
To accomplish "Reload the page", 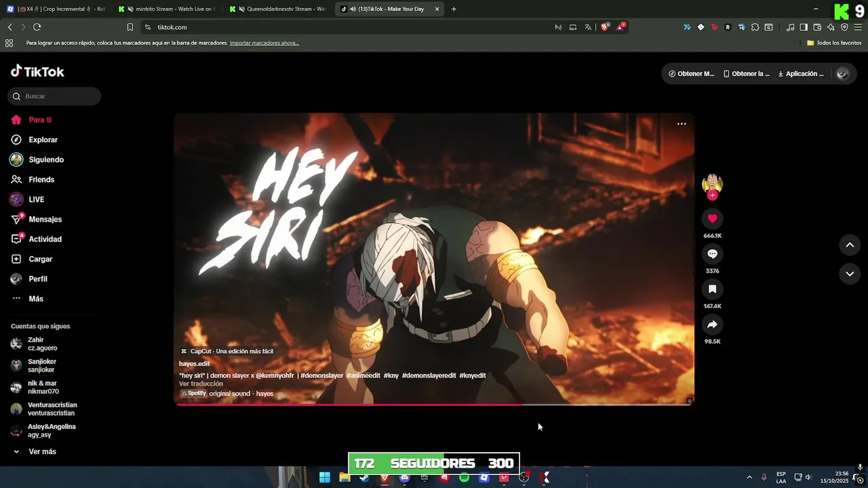I will pos(37,27).
